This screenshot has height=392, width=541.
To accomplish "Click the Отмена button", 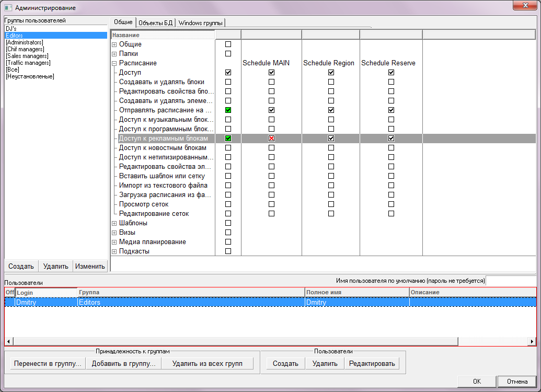I will pos(517,382).
